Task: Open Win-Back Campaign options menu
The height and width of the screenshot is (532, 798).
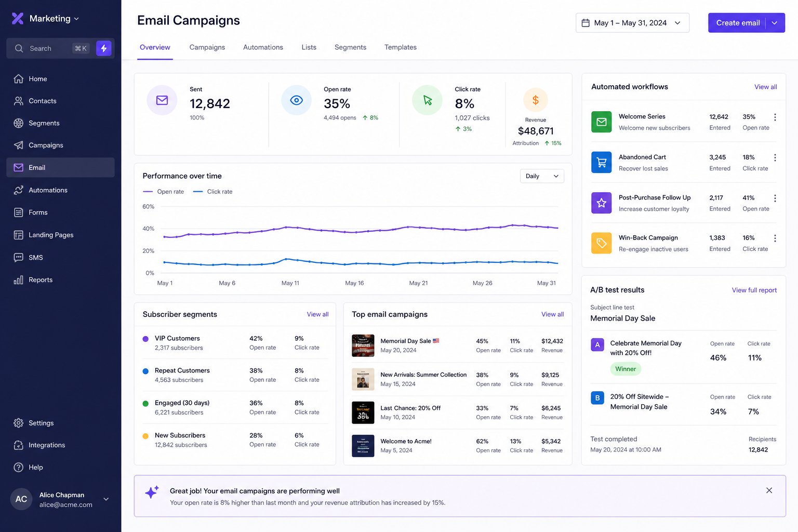Action: pyautogui.click(x=775, y=238)
